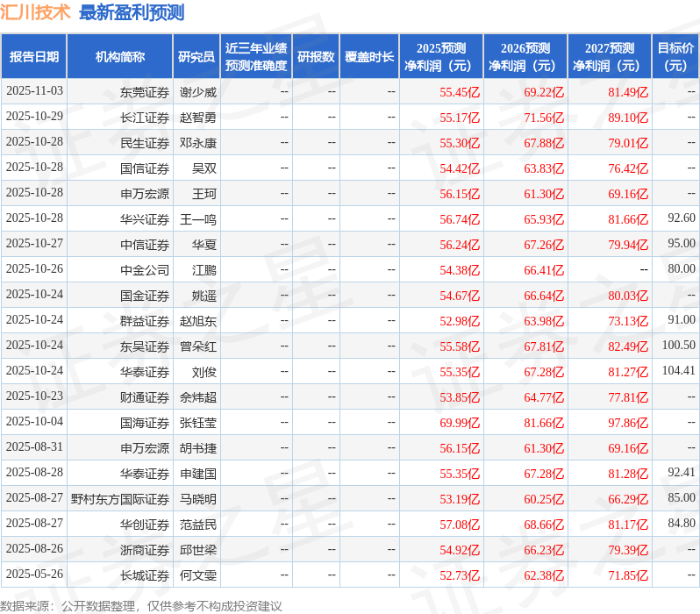Click target price 95.00

682,243
